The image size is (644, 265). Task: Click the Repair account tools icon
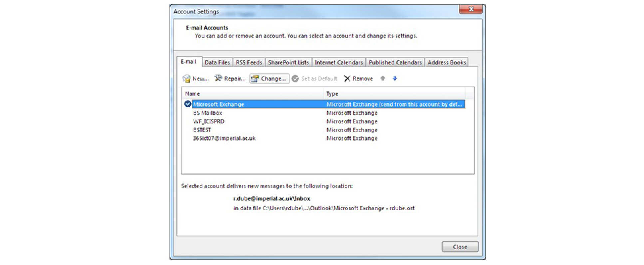pyautogui.click(x=218, y=78)
